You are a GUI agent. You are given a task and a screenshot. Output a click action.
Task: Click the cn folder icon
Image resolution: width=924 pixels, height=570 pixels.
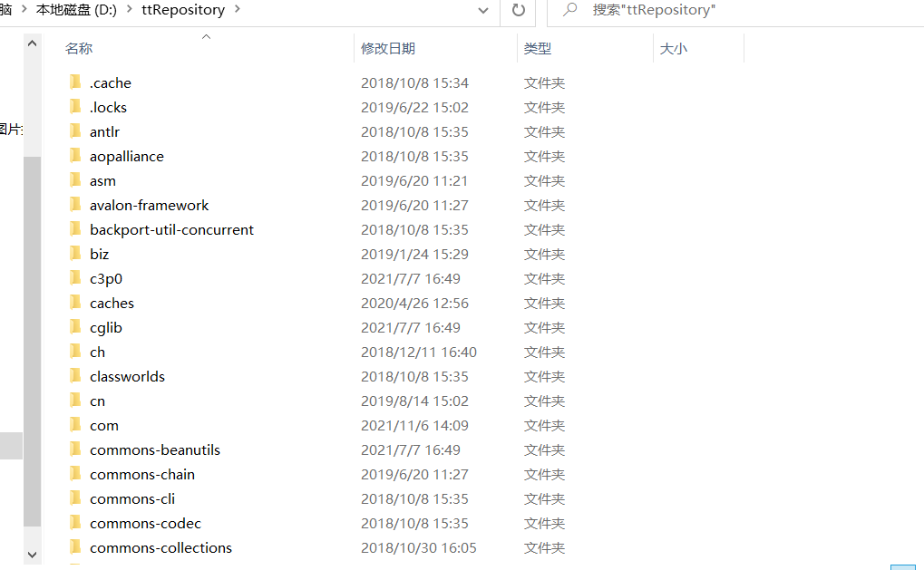tap(75, 401)
